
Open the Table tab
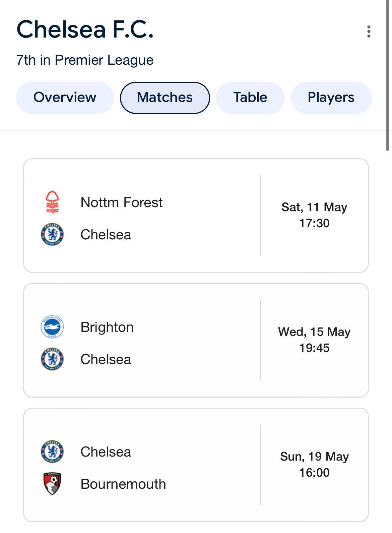pyautogui.click(x=250, y=98)
